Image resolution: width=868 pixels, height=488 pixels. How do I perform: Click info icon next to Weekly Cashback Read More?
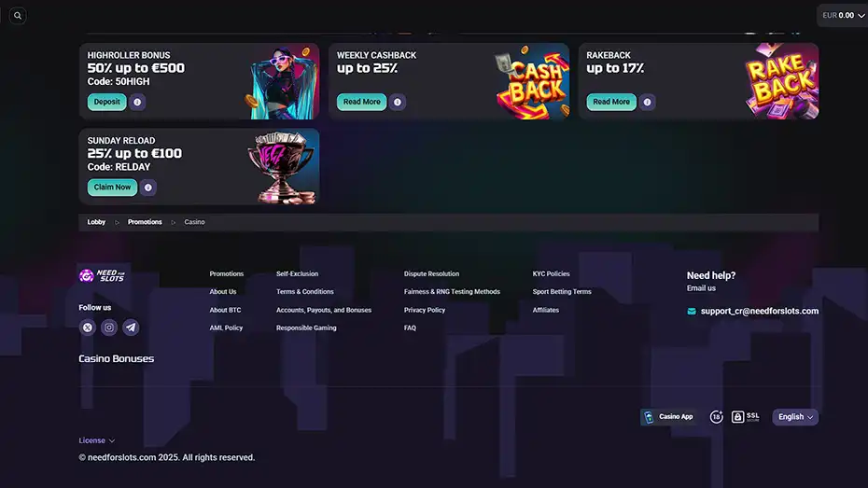click(398, 103)
